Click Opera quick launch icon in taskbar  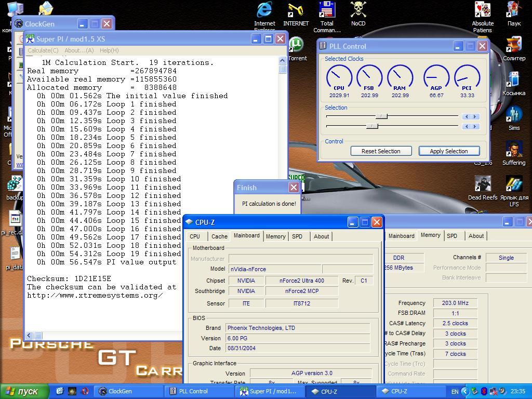[85, 391]
